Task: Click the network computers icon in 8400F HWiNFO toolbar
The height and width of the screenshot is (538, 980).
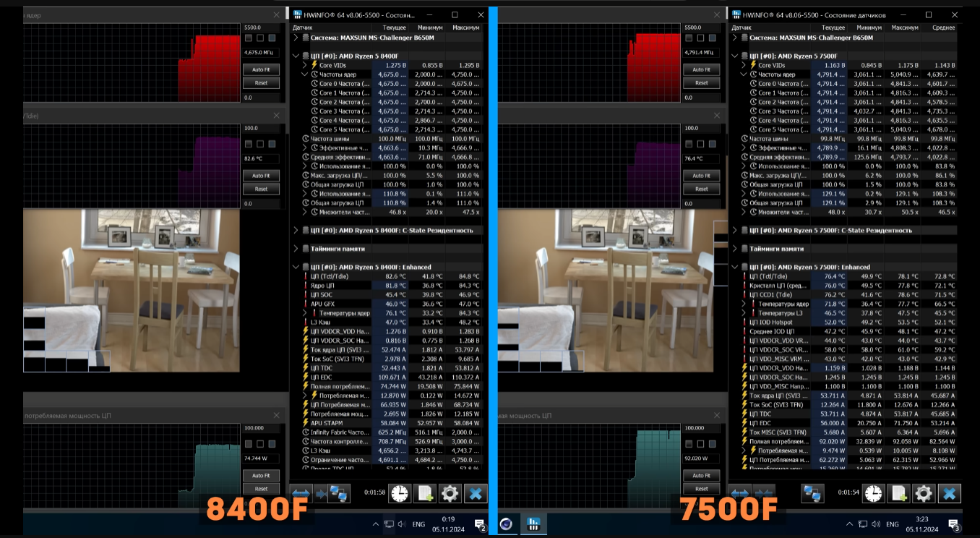Action: tap(338, 494)
